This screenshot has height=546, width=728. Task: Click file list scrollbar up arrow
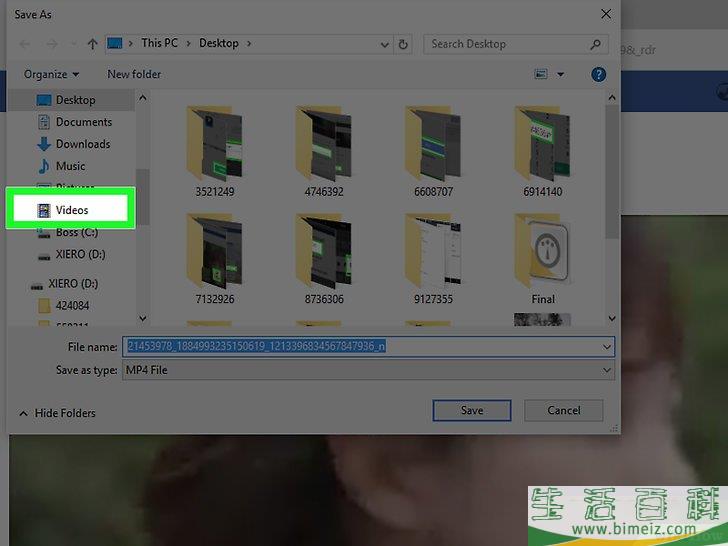(612, 98)
